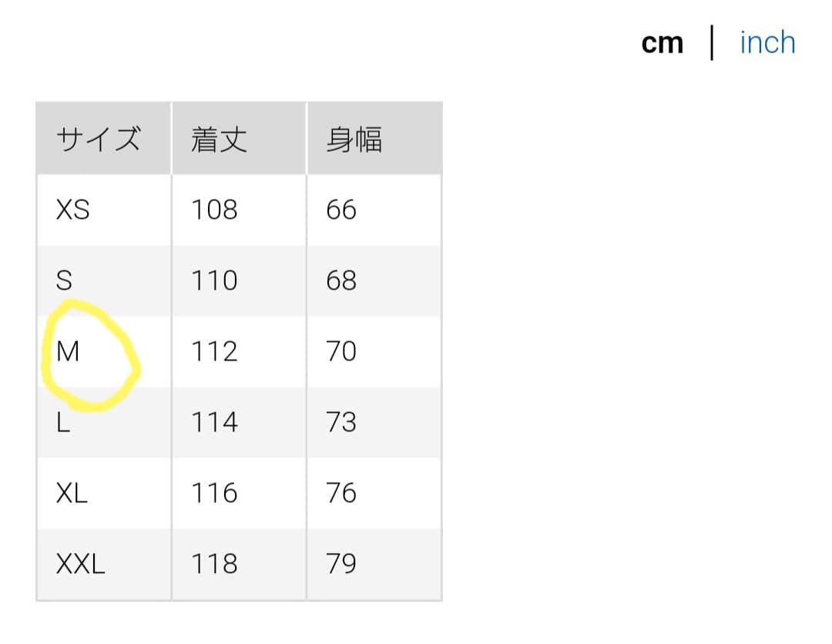Select the cm unit toggle

(662, 44)
